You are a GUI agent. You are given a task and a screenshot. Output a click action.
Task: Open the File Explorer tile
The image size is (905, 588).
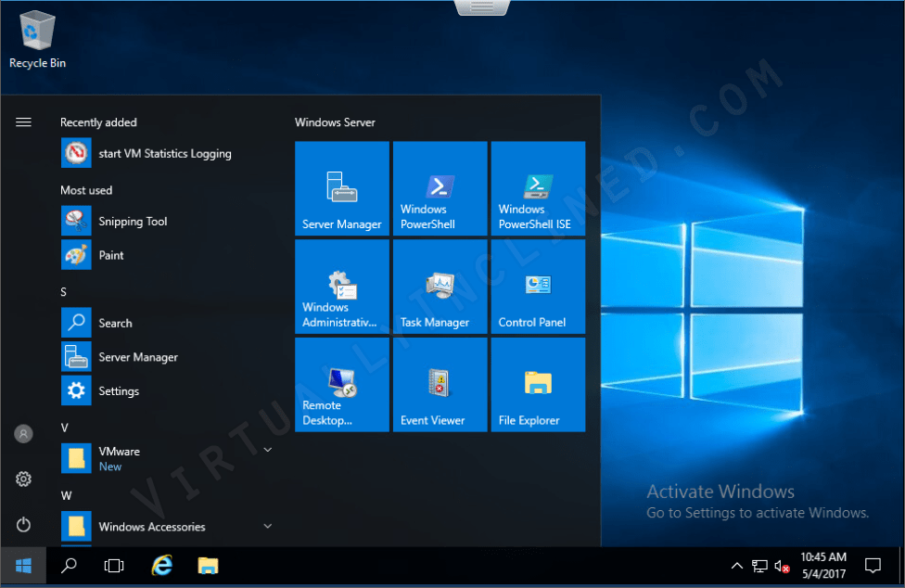point(538,385)
